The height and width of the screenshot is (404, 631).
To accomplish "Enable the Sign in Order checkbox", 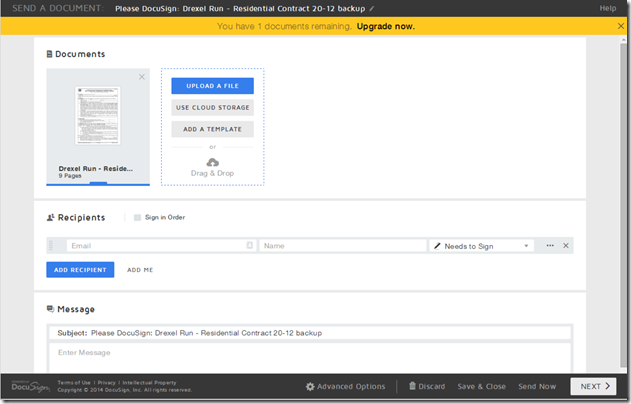I will click(137, 217).
